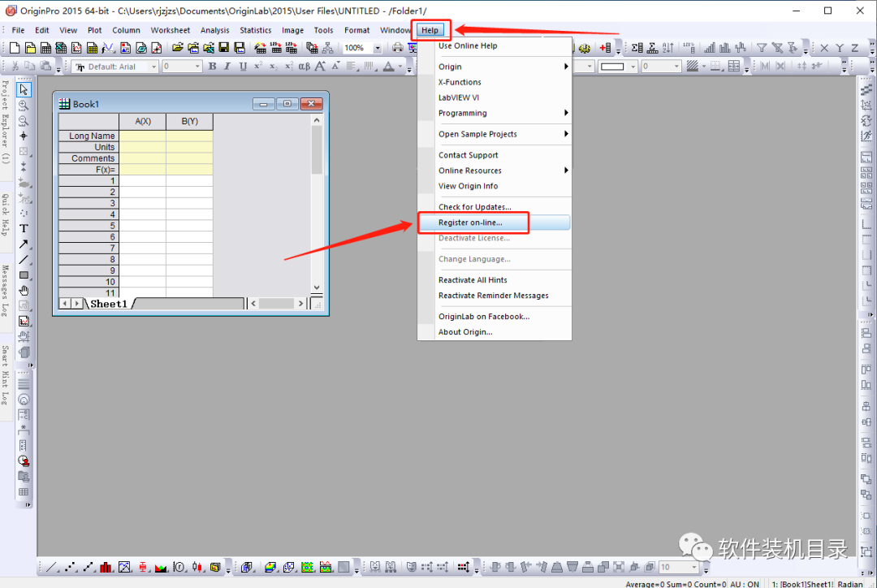
Task: Select the Zoom In tool
Action: pos(24,106)
